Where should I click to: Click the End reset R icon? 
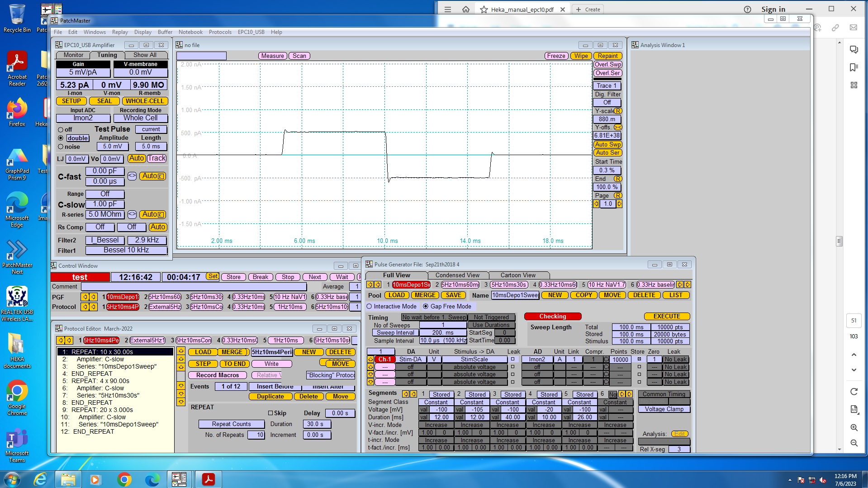click(x=618, y=179)
